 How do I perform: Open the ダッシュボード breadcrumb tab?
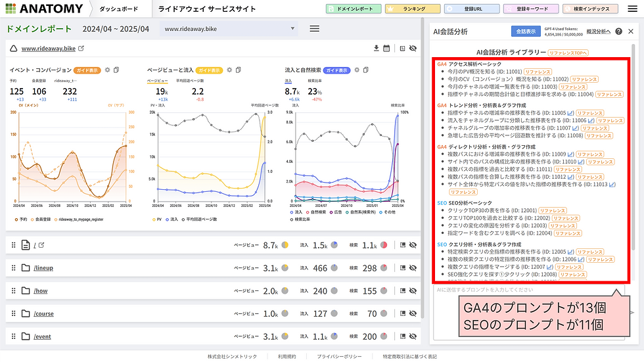click(119, 9)
